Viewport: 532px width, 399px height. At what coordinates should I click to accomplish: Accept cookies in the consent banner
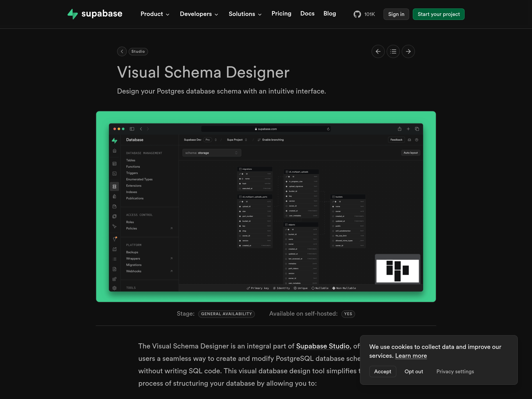(382, 372)
